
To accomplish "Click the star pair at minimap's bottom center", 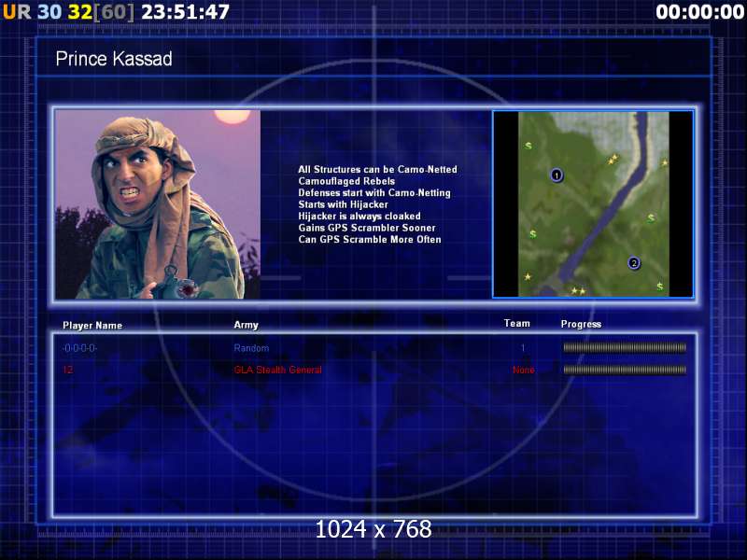I will point(578,290).
